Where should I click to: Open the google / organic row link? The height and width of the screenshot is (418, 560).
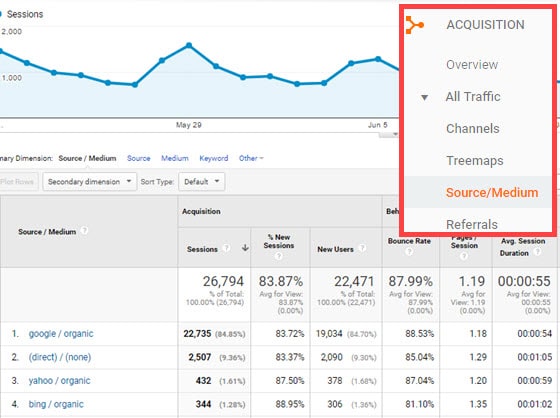coord(61,334)
